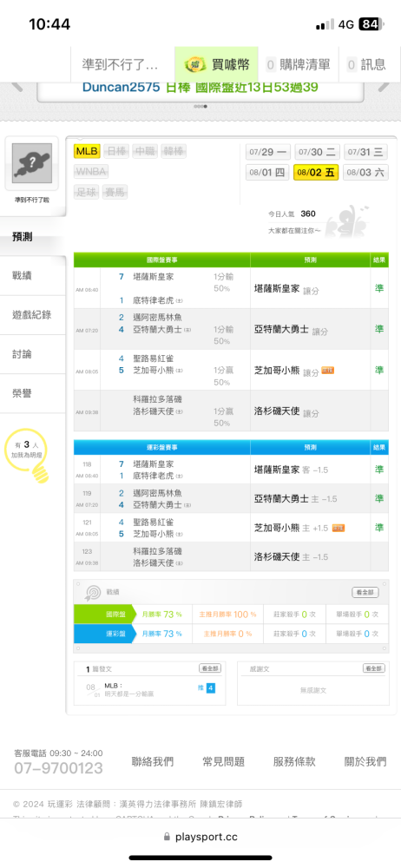Select the 足球 league tab

click(87, 192)
